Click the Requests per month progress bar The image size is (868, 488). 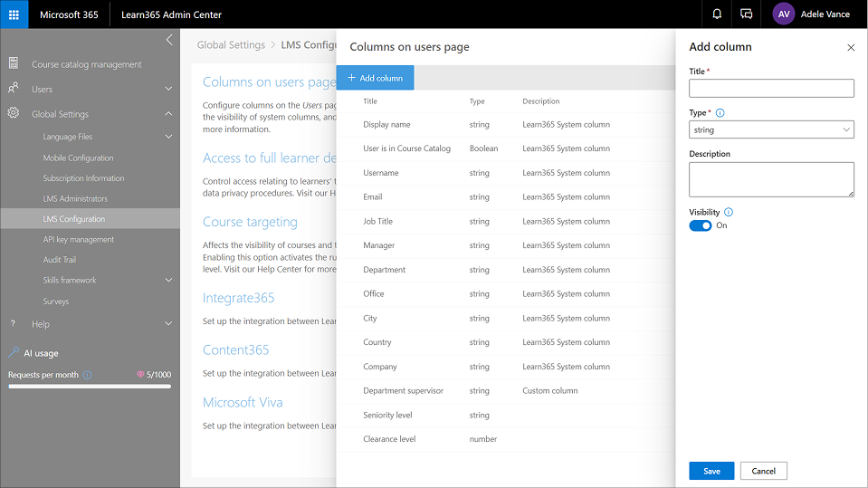pos(90,387)
